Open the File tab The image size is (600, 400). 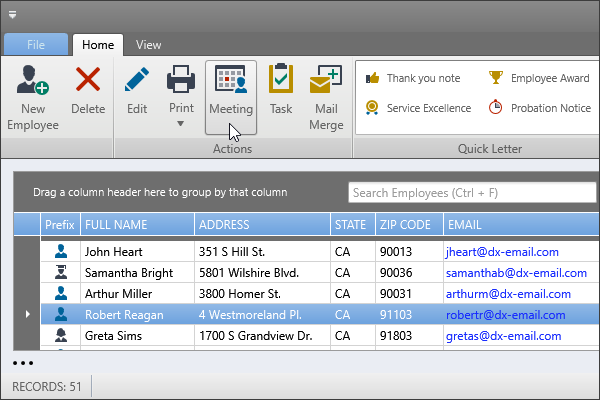point(35,44)
